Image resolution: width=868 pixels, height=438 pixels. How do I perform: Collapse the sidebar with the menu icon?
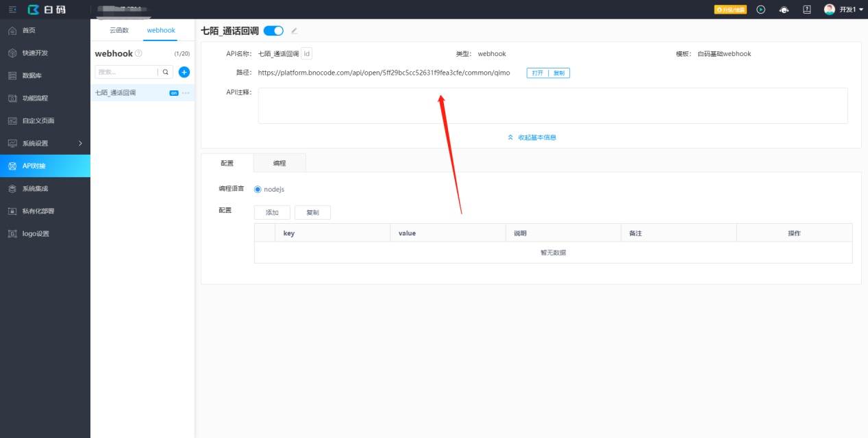pyautogui.click(x=12, y=10)
